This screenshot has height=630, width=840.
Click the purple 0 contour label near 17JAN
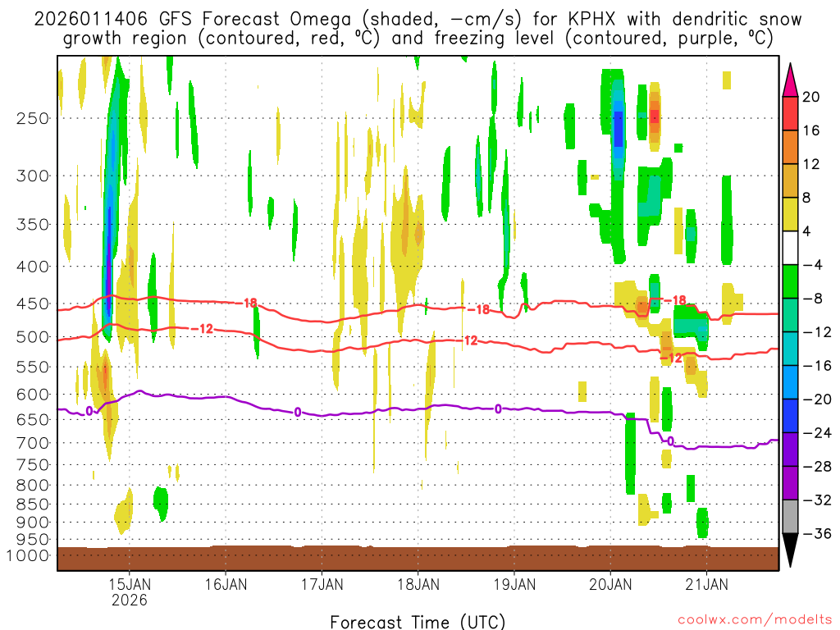click(297, 413)
